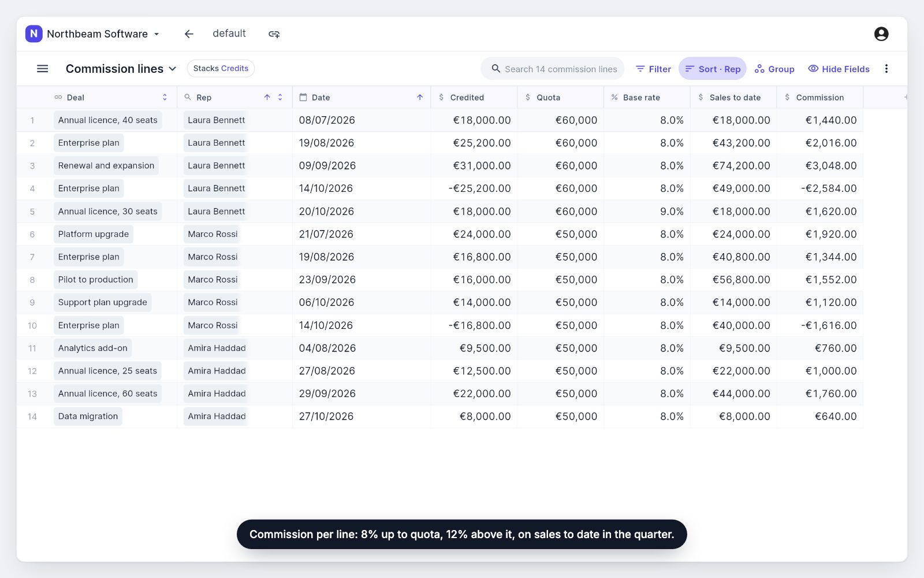Open the 'Renewal and expansion' deal
This screenshot has width=924, height=578.
pos(106,165)
